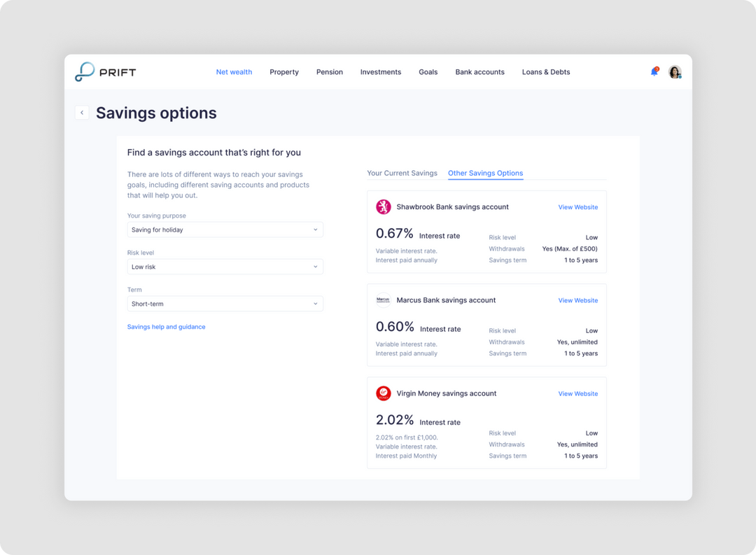Image resolution: width=756 pixels, height=555 pixels.
Task: Open the saving purpose dropdown
Action: click(225, 230)
